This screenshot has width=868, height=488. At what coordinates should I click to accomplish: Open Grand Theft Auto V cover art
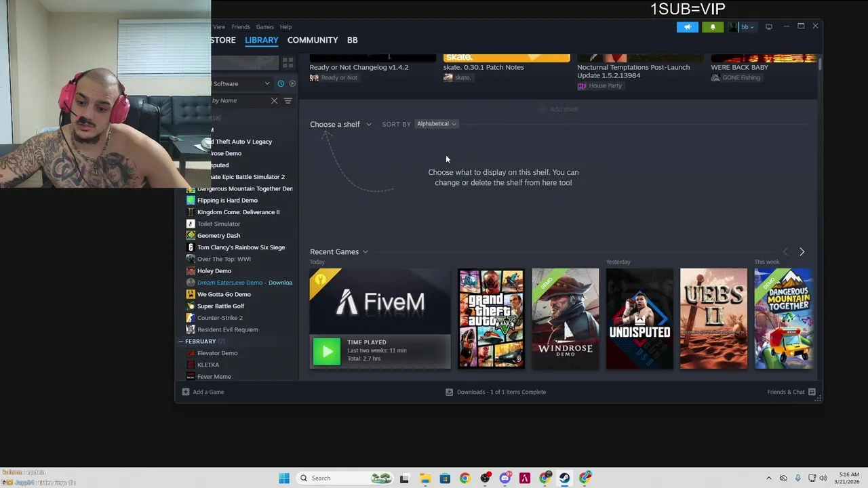tap(491, 319)
